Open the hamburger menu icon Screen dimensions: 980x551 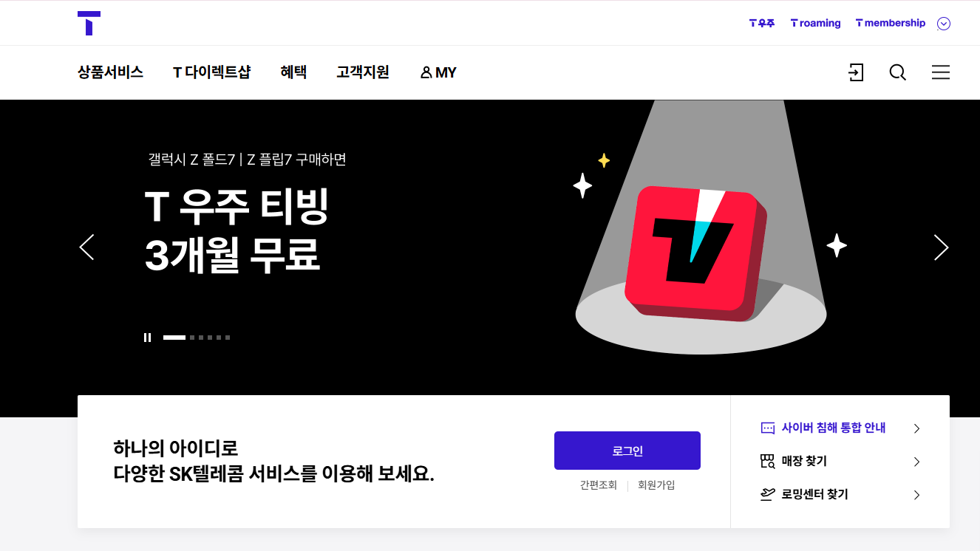(941, 72)
